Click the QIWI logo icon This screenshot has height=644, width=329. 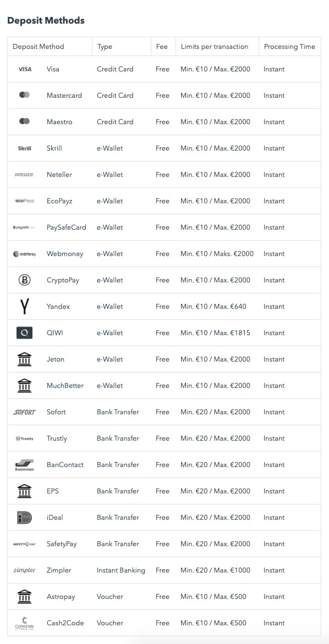click(24, 332)
